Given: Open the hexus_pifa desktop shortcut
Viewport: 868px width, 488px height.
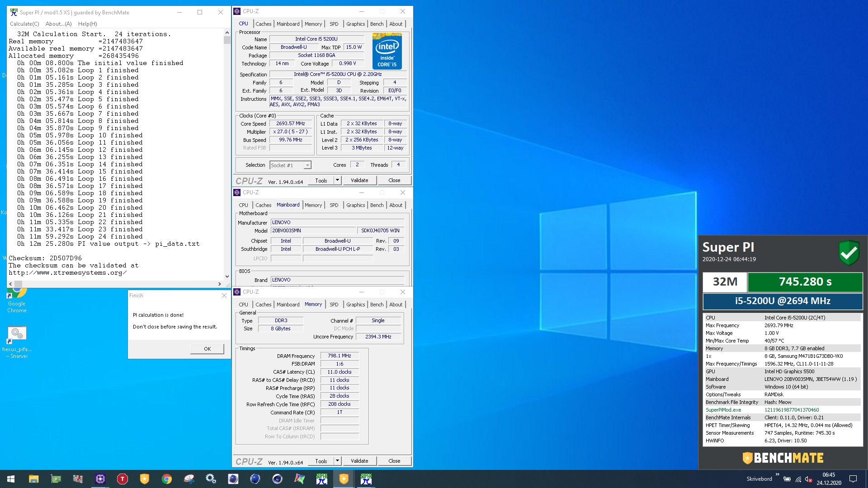Looking at the screenshot, I should tap(17, 343).
